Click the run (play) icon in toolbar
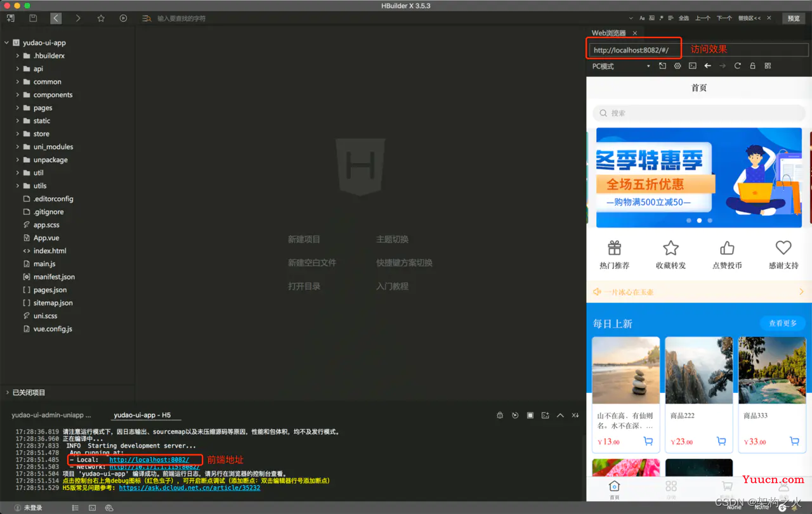The height and width of the screenshot is (514, 812). click(x=123, y=18)
